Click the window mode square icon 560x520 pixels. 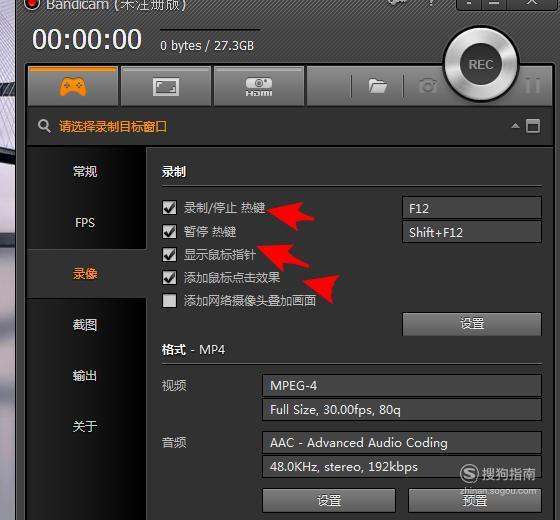coord(533,126)
